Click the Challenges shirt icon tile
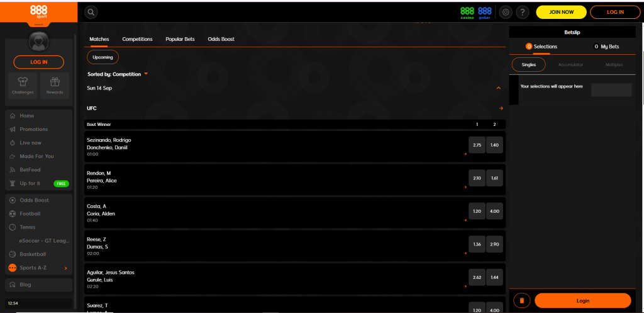This screenshot has width=644, height=313. click(x=23, y=85)
